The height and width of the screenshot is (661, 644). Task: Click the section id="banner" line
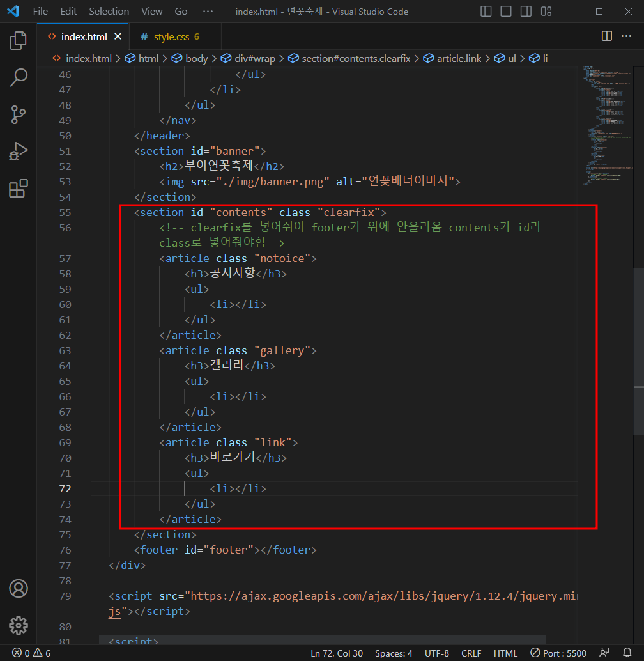point(200,151)
